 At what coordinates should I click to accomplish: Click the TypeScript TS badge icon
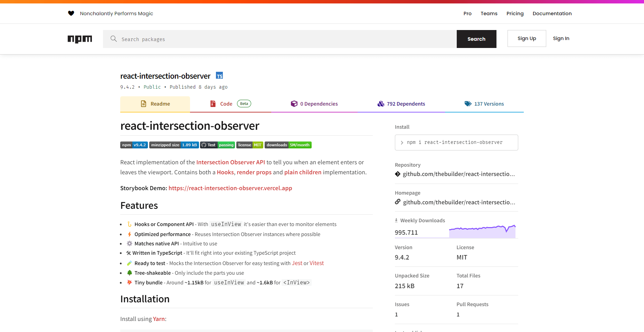click(219, 76)
